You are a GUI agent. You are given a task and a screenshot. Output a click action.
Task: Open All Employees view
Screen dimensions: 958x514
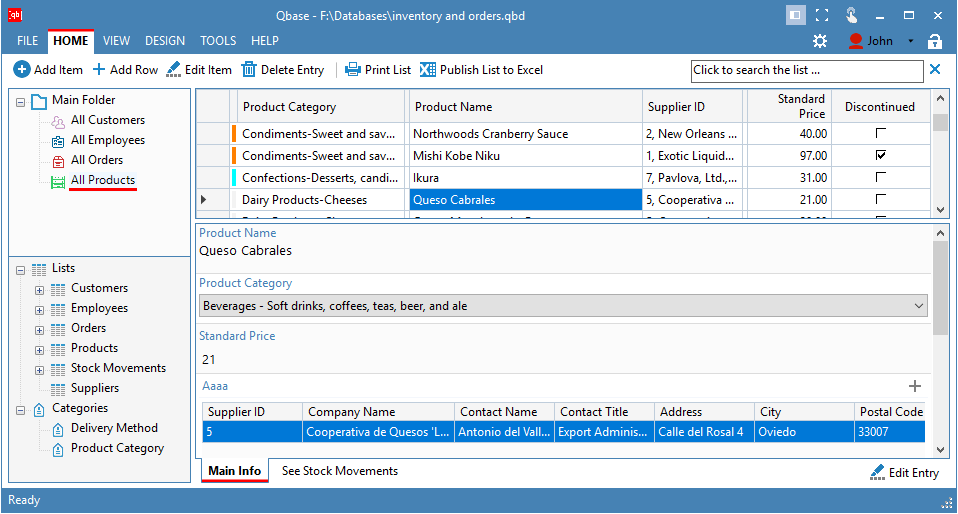108,140
